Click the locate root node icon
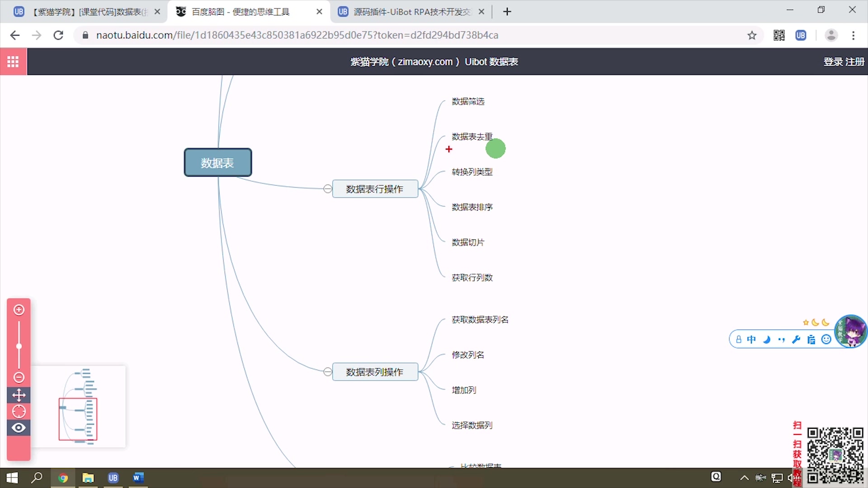The width and height of the screenshot is (868, 488). pos(19,412)
